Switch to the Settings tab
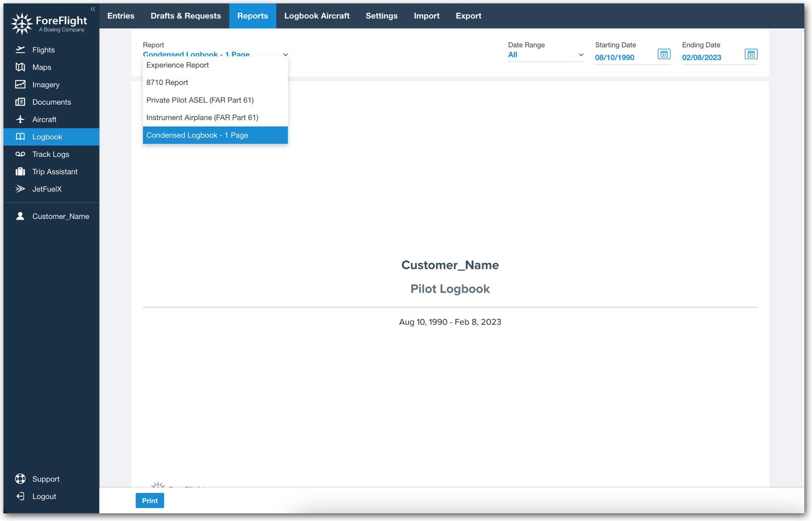Image resolution: width=812 pixels, height=521 pixels. [381, 15]
